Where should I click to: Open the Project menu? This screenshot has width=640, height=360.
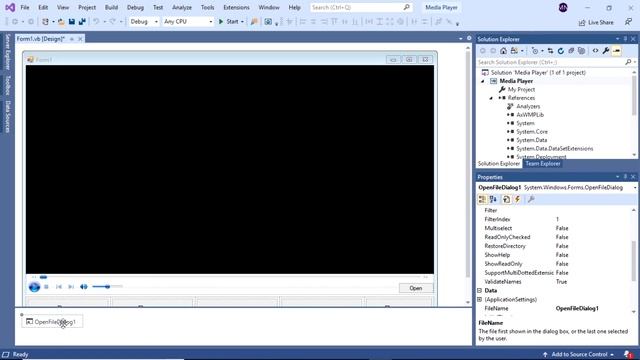87,7
